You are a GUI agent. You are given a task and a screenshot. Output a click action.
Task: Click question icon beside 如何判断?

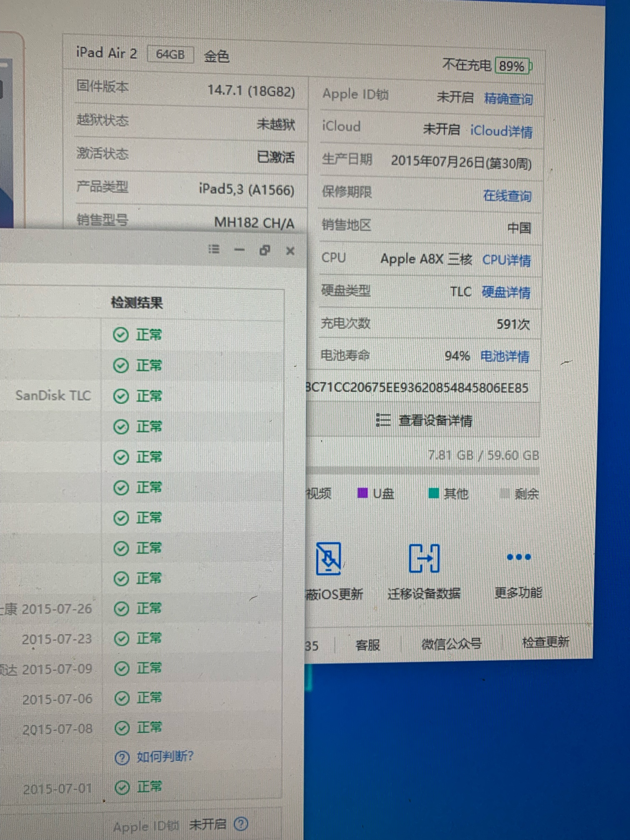(122, 757)
